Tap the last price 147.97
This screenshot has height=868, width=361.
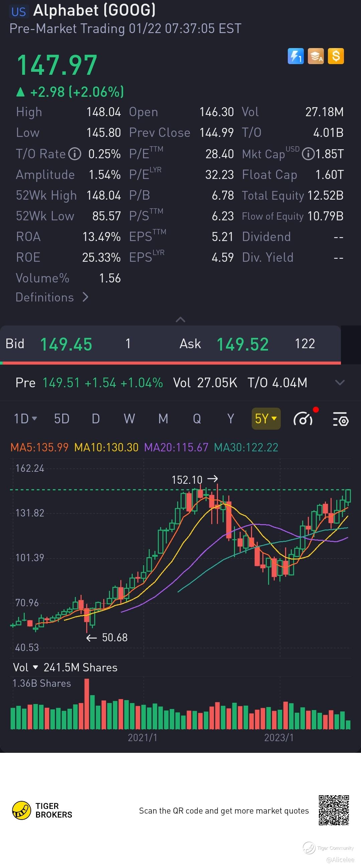pos(57,65)
